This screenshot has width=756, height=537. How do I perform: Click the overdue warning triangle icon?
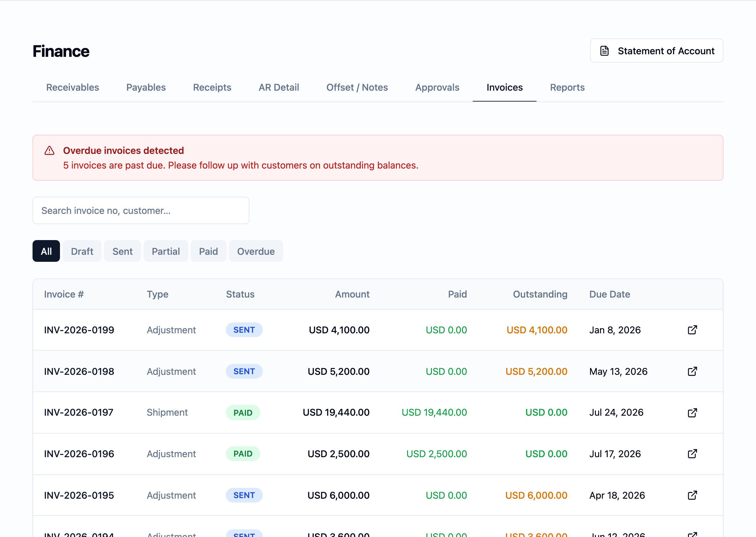click(49, 151)
